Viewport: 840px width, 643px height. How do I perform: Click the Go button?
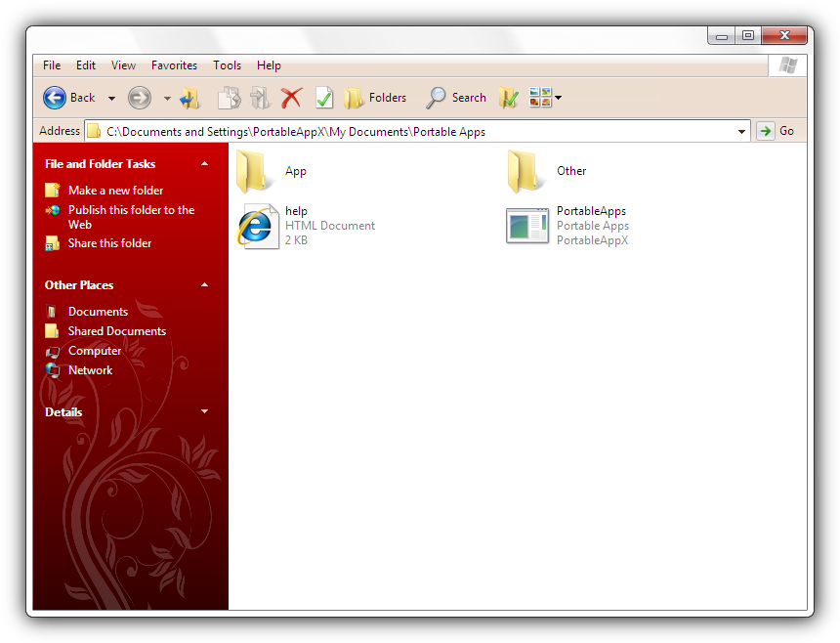click(776, 131)
